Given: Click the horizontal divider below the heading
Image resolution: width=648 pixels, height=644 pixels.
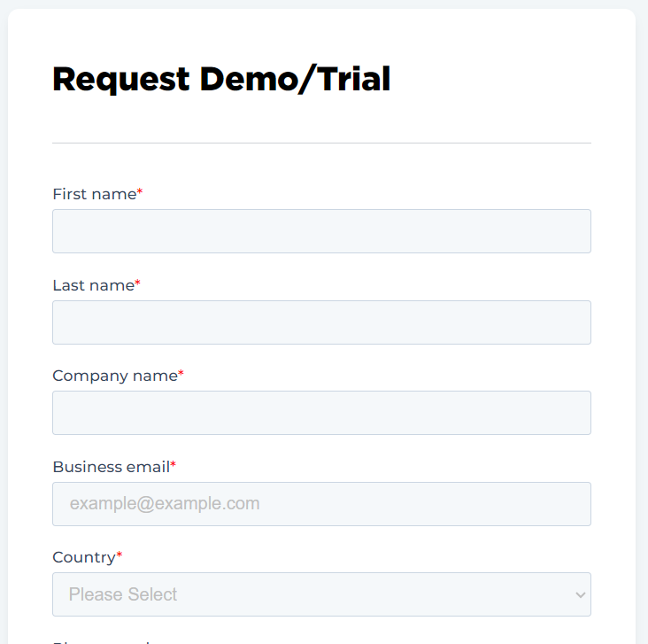Looking at the screenshot, I should point(321,144).
